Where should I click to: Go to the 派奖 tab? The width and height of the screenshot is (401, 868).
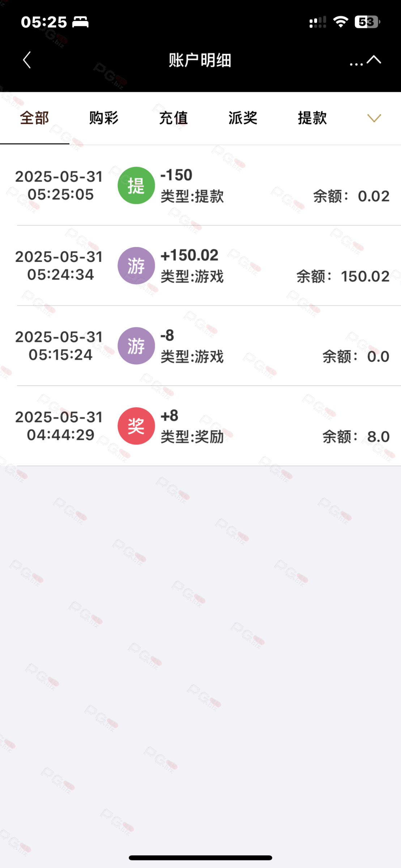[x=243, y=118]
